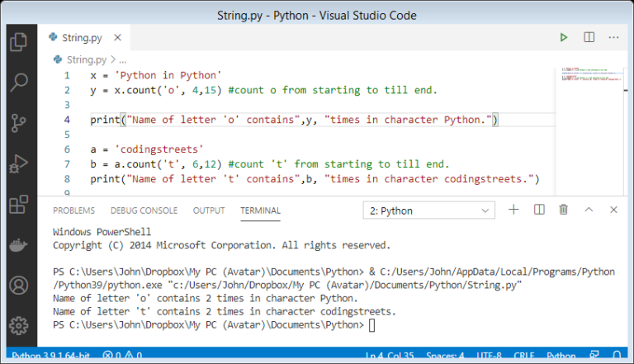The image size is (634, 364).
Task: Create a new terminal with plus icon
Action: 513,210
